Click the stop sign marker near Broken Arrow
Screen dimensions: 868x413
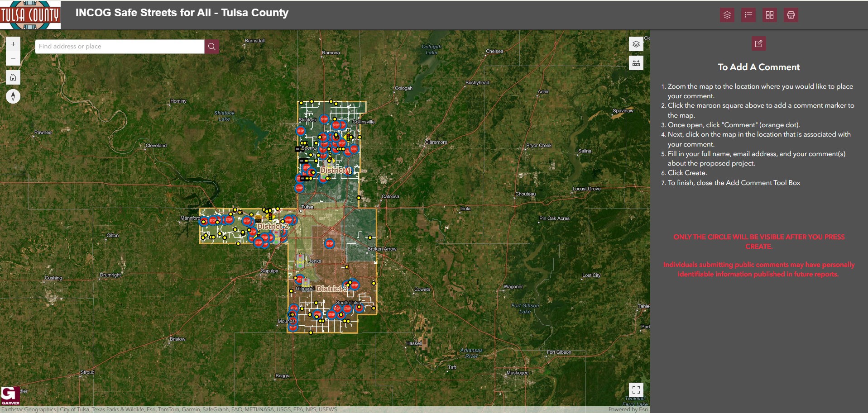[330, 244]
